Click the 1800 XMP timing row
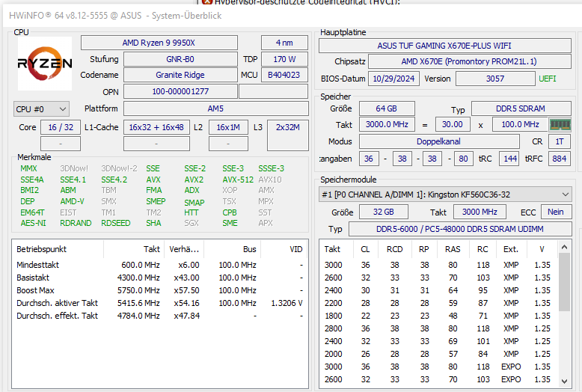582x392 pixels. tap(438, 316)
